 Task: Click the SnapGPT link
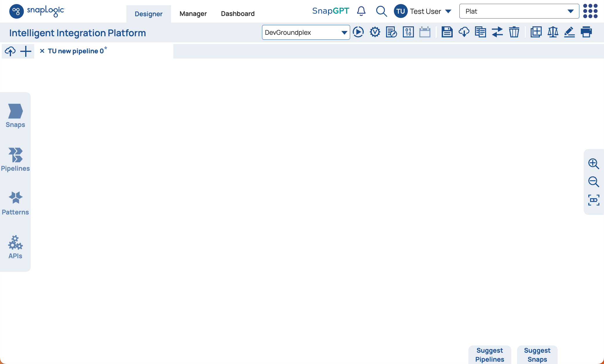click(330, 11)
